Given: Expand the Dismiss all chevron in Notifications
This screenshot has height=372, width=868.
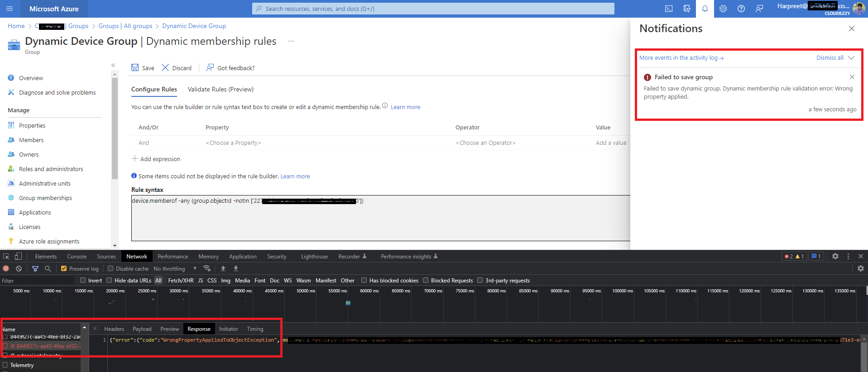Looking at the screenshot, I should pyautogui.click(x=851, y=58).
